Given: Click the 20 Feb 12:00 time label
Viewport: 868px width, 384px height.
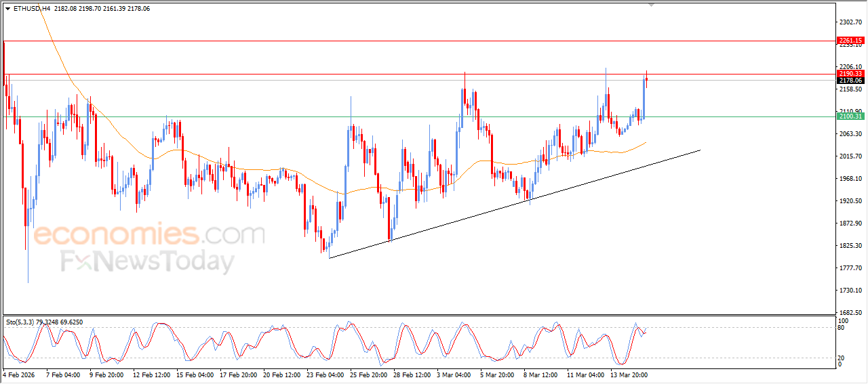Looking at the screenshot, I should click(281, 375).
